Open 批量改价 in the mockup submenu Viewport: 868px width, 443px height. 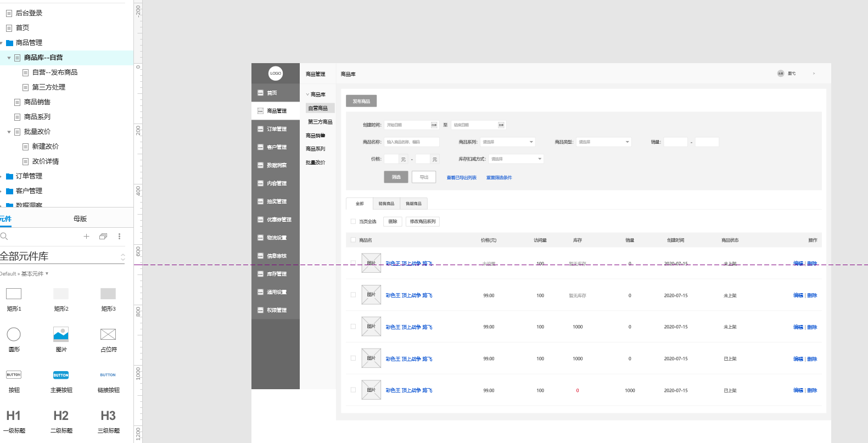coord(316,162)
